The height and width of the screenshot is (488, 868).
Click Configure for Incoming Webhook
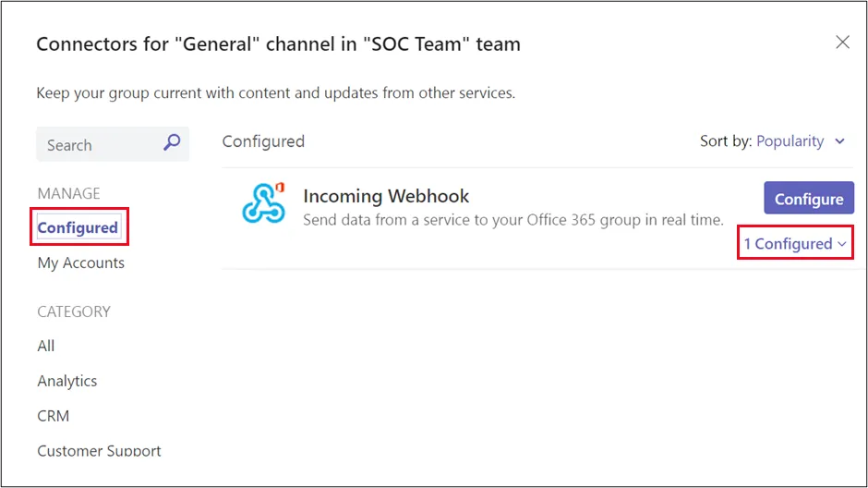coord(809,199)
